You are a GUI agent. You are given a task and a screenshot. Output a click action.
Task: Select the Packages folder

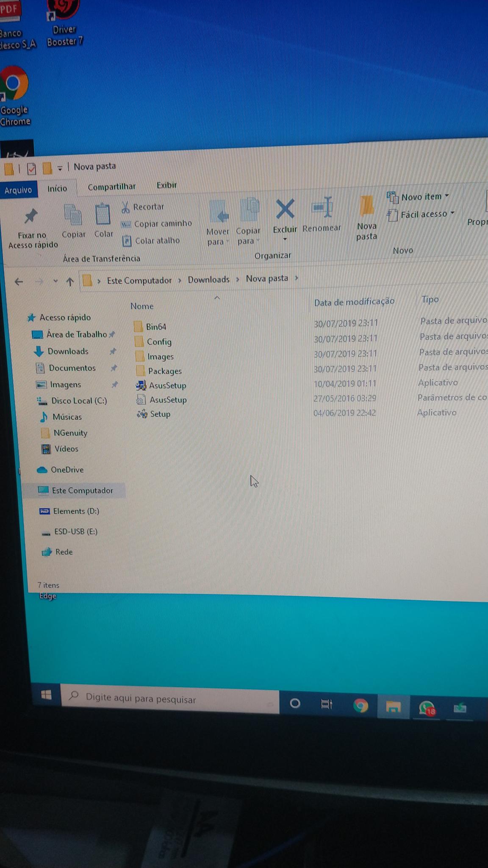point(159,371)
